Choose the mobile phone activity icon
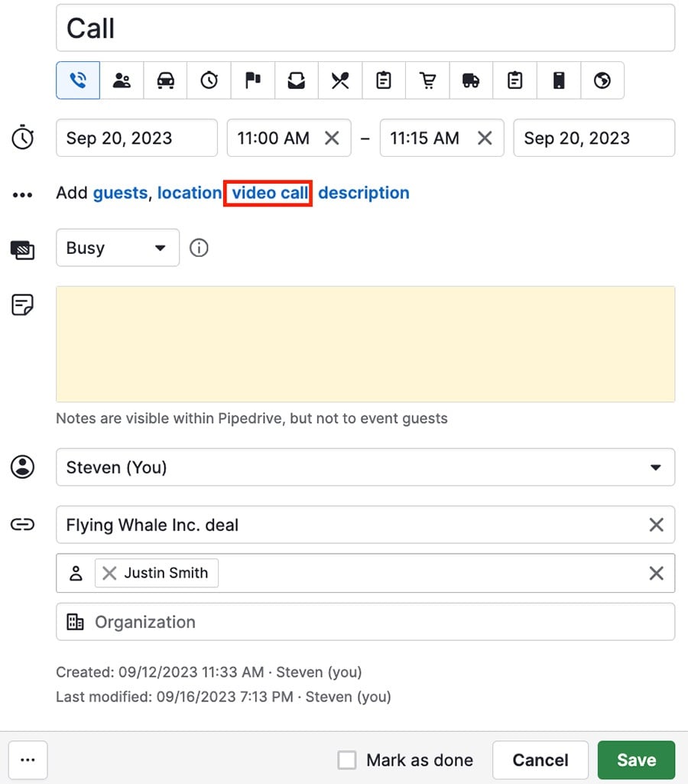The height and width of the screenshot is (784, 688). coord(559,80)
